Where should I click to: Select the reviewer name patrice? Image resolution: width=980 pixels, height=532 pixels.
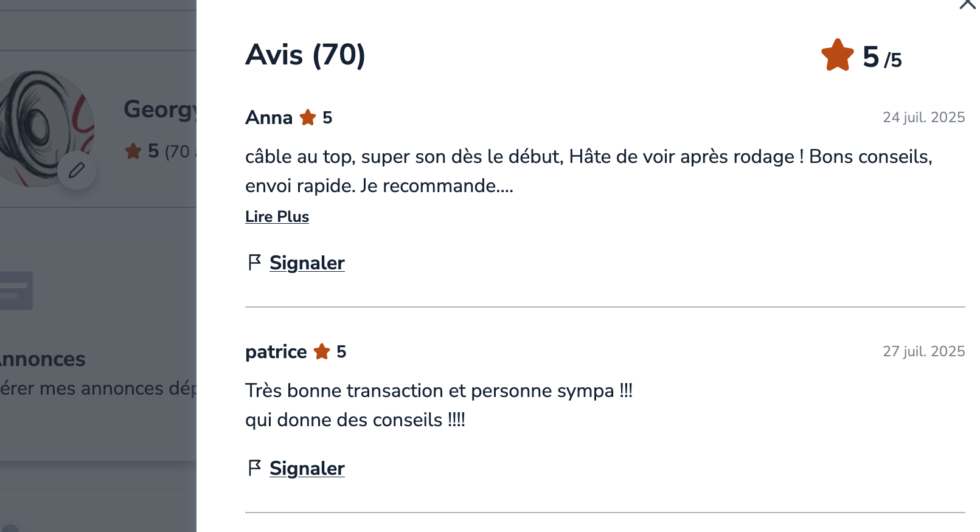coord(276,351)
